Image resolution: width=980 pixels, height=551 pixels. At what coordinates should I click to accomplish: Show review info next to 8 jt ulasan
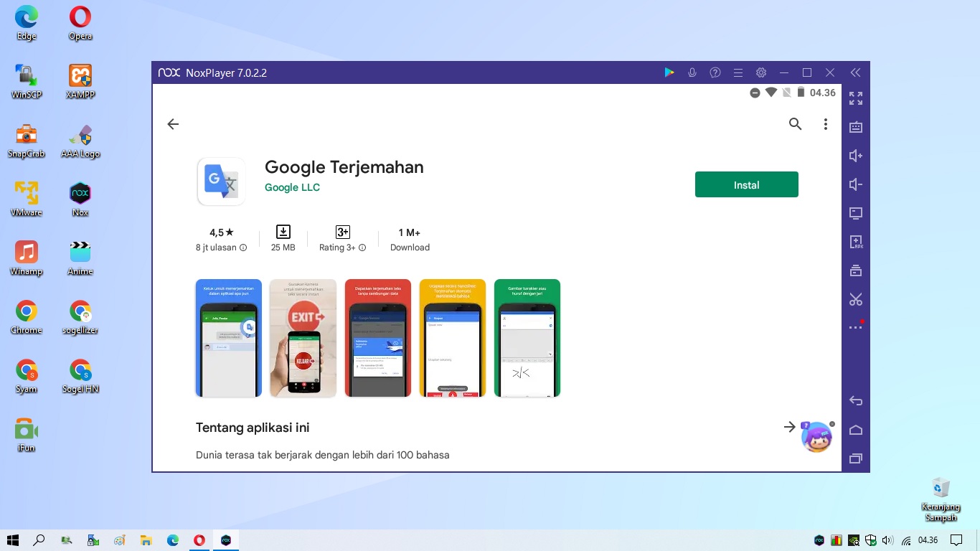[243, 248]
